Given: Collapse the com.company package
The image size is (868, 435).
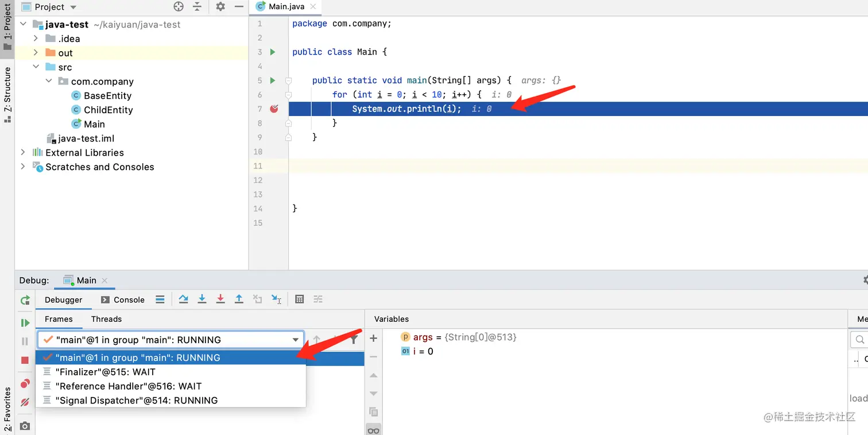Looking at the screenshot, I should click(x=49, y=82).
